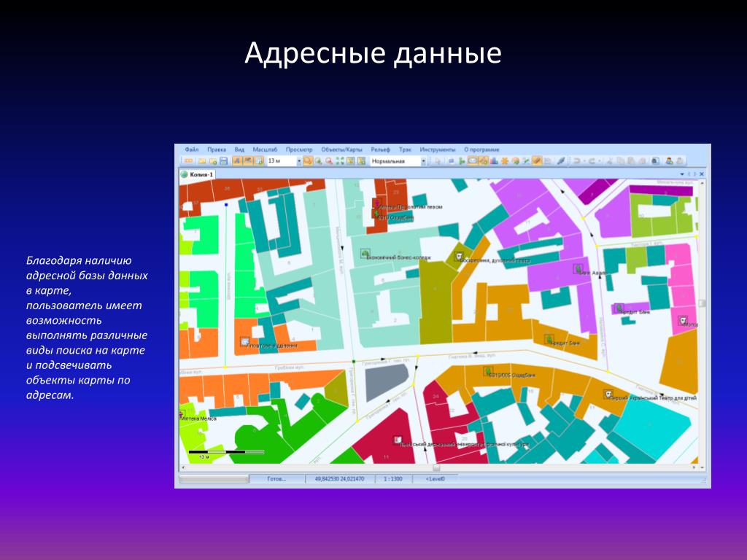Open the Инструменты menu
747x560 pixels.
pos(438,149)
